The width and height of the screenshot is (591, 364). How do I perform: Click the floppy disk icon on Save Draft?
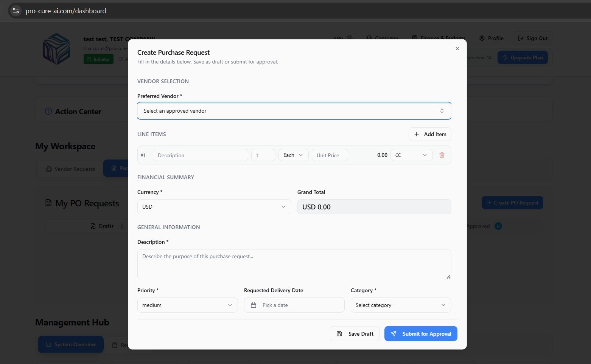click(339, 334)
